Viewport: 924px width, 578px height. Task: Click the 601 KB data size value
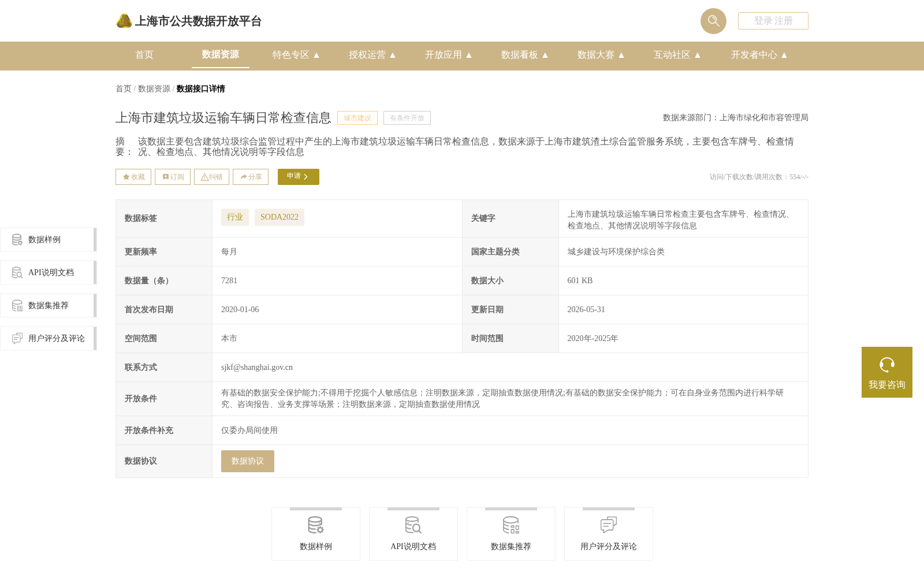click(x=580, y=281)
